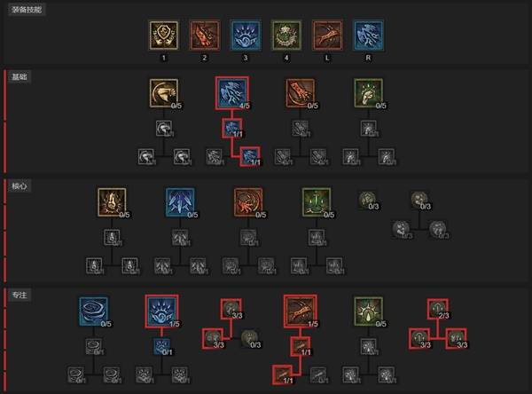Click the 0/3 passive beside the 3/3 node
The image size is (532, 394).
point(250,338)
